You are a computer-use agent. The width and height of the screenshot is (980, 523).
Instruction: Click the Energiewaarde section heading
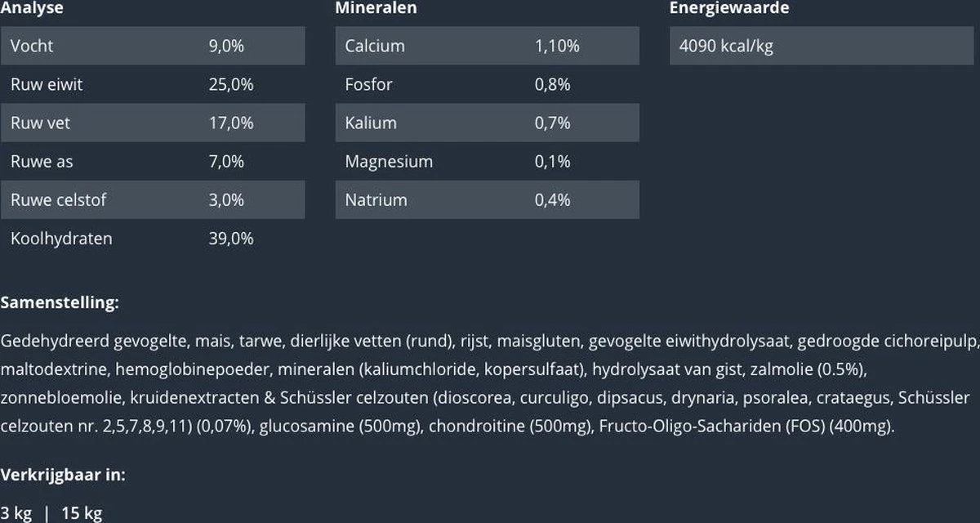pyautogui.click(x=729, y=8)
